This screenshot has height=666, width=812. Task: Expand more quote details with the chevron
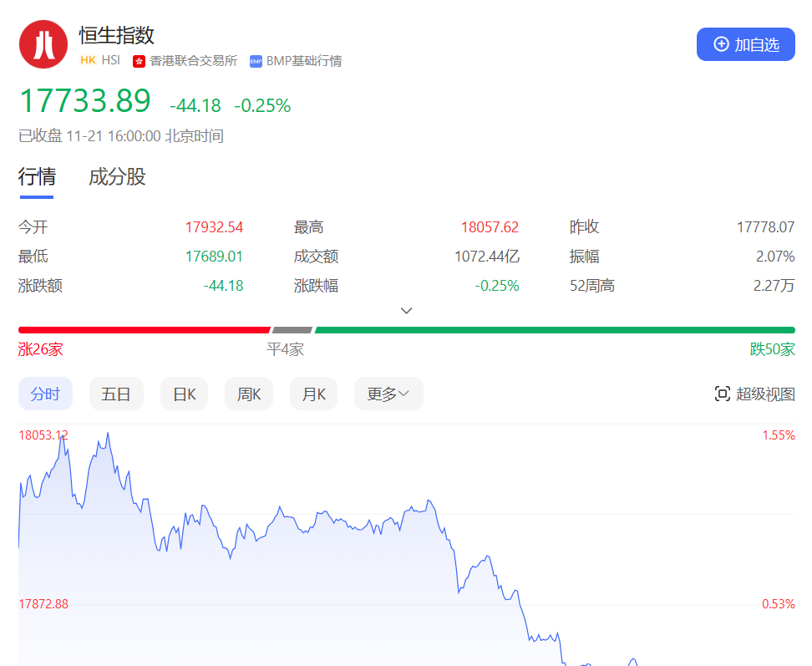tap(407, 311)
